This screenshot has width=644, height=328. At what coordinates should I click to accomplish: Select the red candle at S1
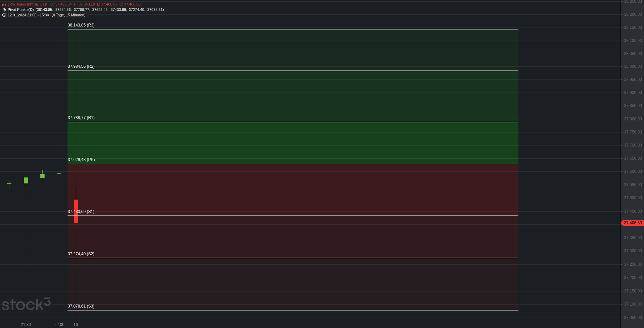click(76, 211)
